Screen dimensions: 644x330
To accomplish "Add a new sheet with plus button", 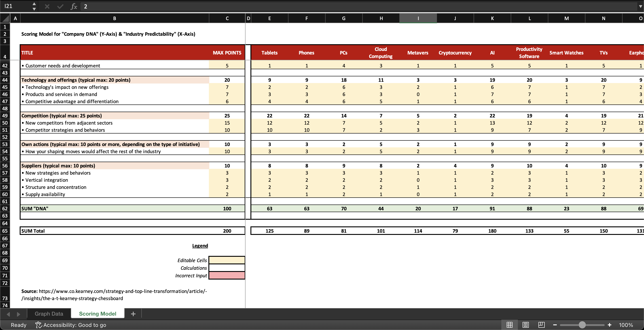I will pyautogui.click(x=133, y=314).
